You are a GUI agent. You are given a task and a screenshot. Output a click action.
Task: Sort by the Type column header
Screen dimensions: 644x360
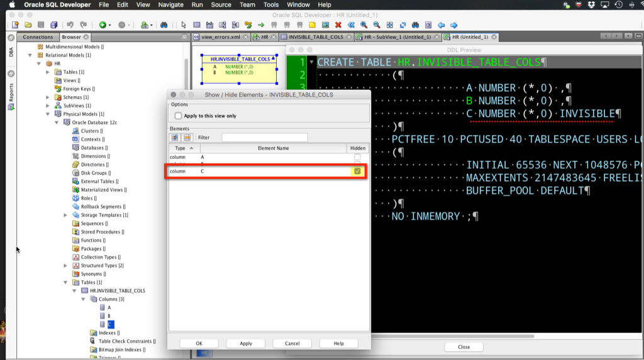pos(182,148)
